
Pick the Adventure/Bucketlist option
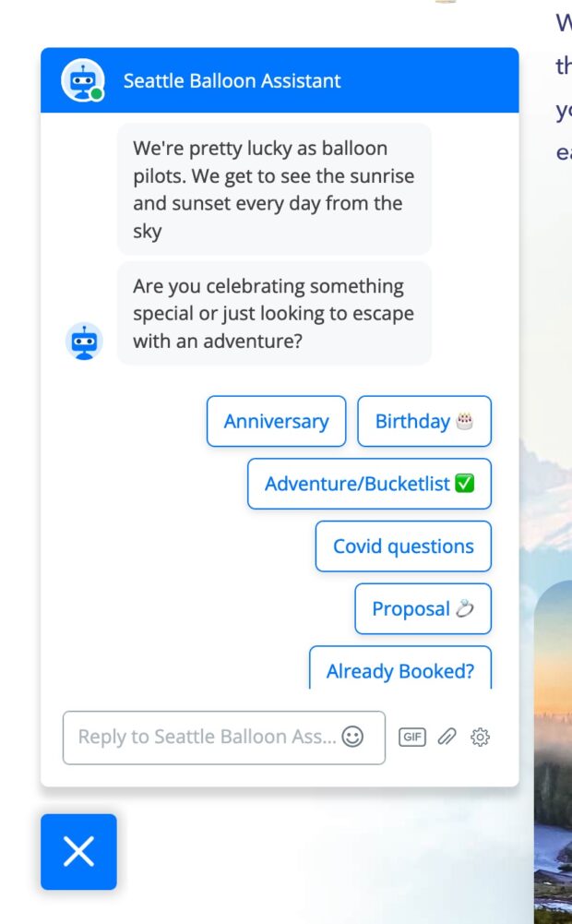click(369, 484)
